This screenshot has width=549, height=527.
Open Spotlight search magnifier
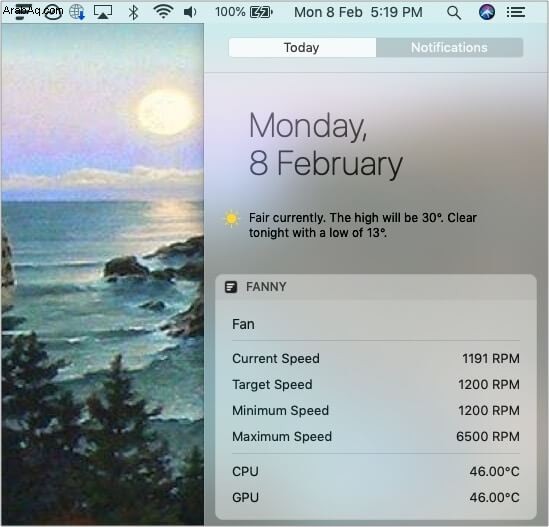tap(454, 13)
